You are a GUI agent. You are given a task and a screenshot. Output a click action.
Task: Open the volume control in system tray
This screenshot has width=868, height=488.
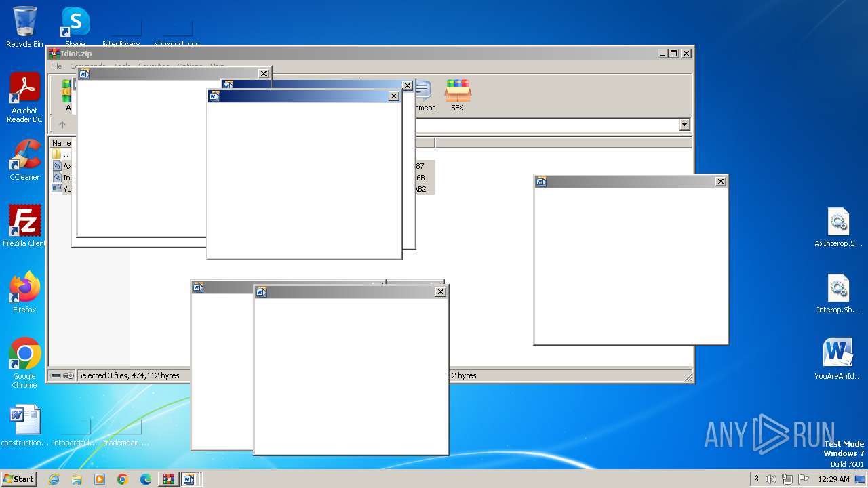771,479
